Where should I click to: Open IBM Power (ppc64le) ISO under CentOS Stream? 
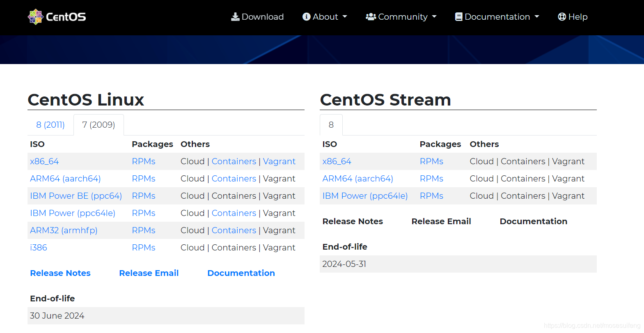[x=365, y=196]
